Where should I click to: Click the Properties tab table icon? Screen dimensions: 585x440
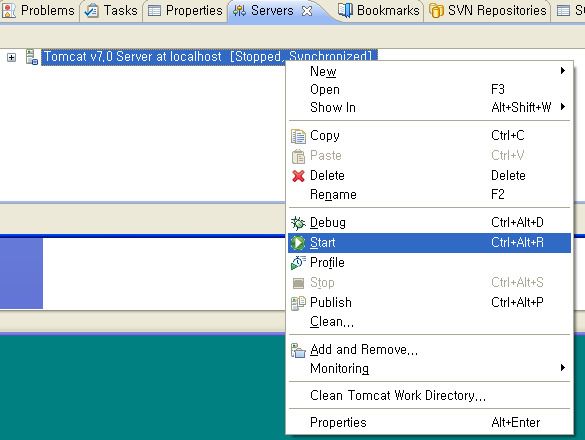(x=154, y=11)
